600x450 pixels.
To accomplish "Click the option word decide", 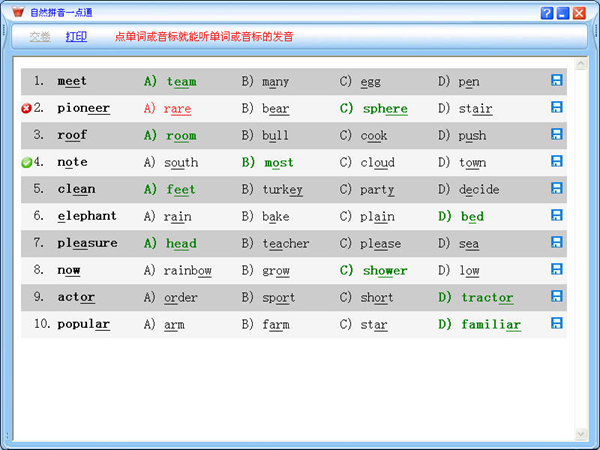I will [x=479, y=189].
